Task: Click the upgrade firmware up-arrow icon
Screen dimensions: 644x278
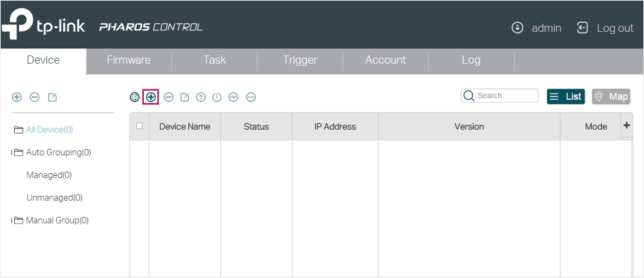Action: 200,97
